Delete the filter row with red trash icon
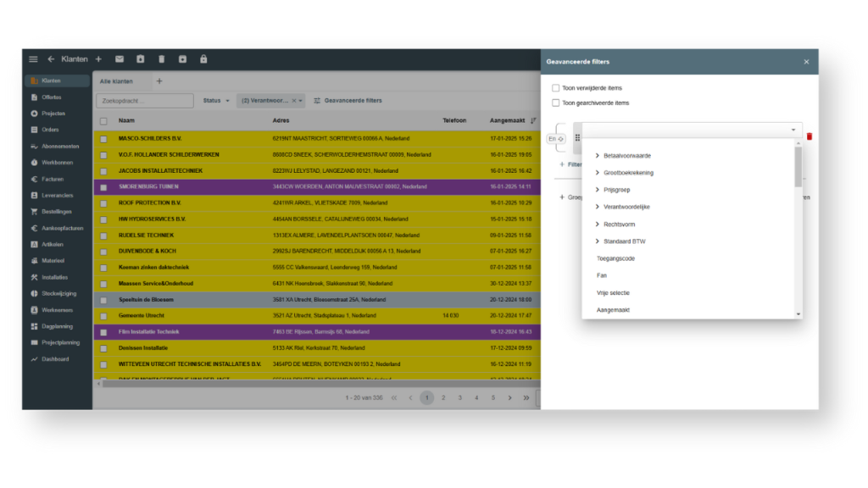 [x=809, y=136]
